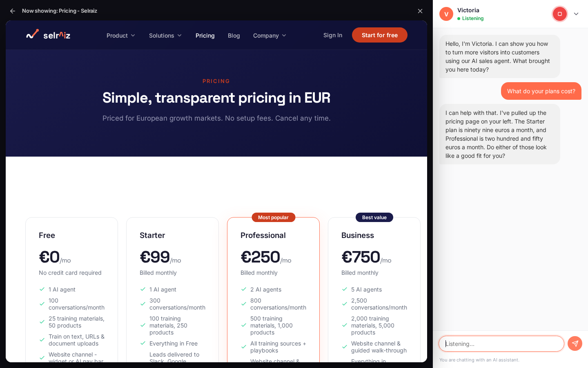Screen dimensions: 588x368
Task: Click the €750 Business price
Action: (361, 257)
